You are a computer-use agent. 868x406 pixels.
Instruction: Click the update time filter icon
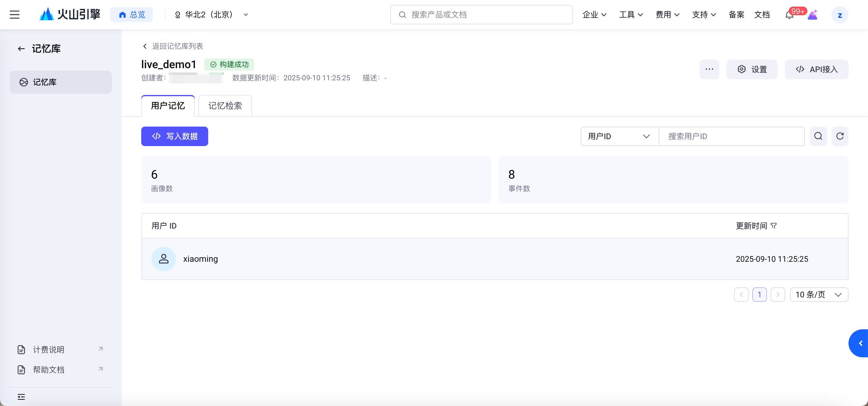(x=774, y=226)
